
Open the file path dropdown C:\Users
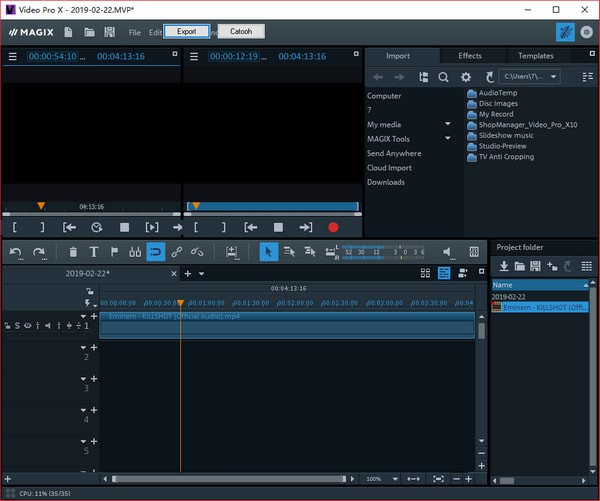pos(554,77)
